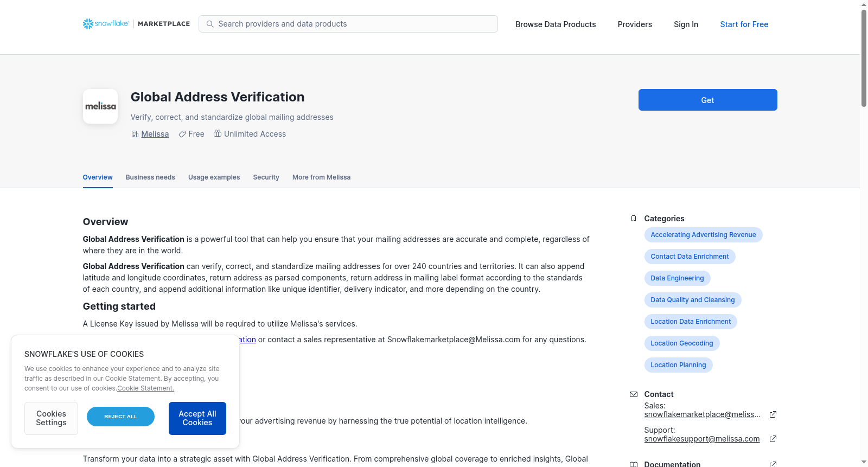This screenshot has width=868, height=467.
Task: Switch to the Usage examples tab
Action: (214, 177)
